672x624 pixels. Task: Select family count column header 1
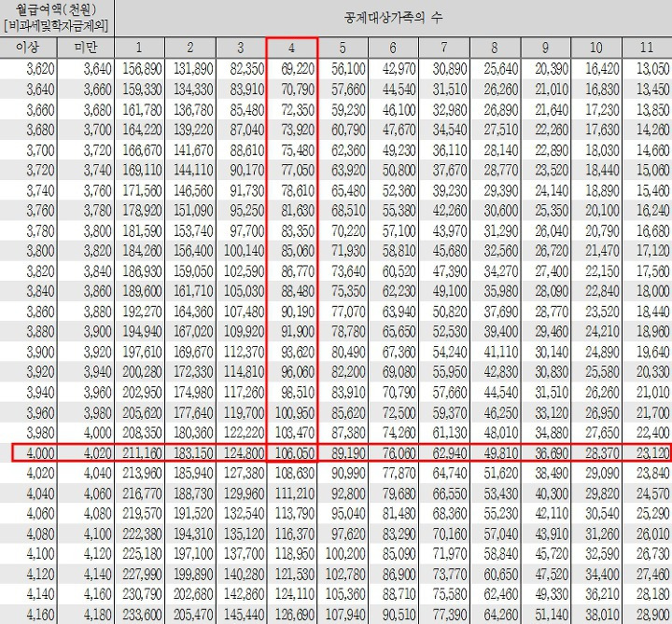point(139,48)
